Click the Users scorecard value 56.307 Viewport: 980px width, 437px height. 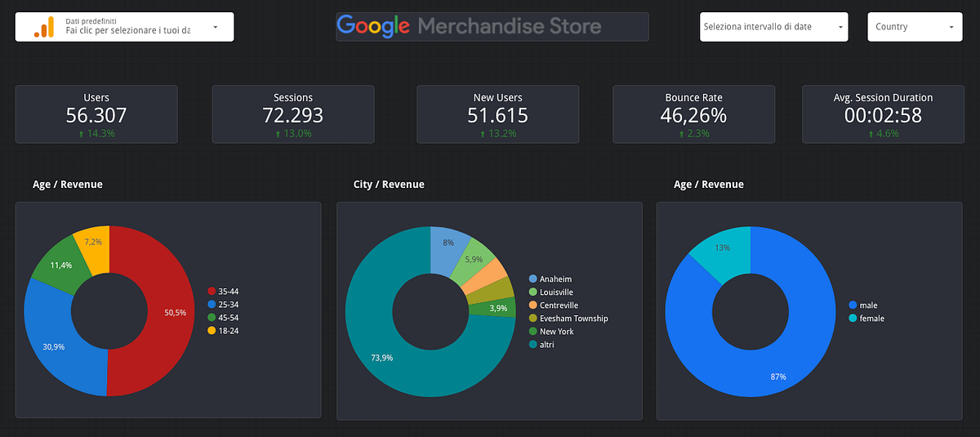(x=96, y=116)
